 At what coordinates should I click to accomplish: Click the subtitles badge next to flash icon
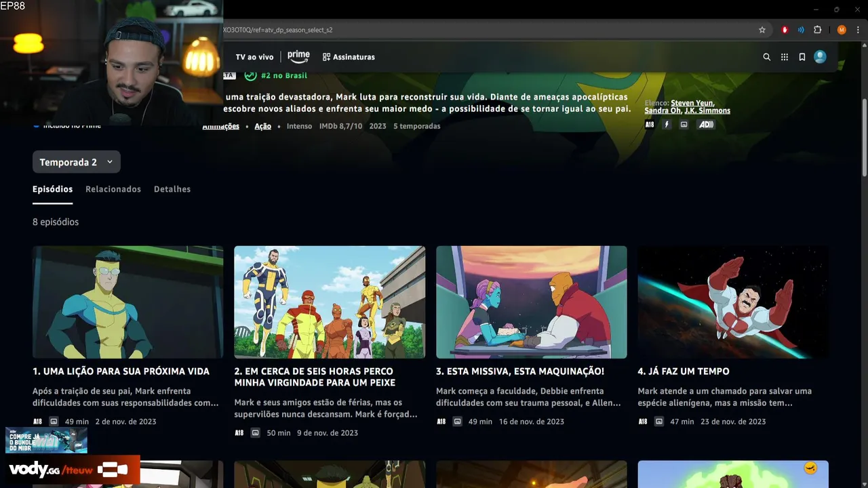(684, 125)
